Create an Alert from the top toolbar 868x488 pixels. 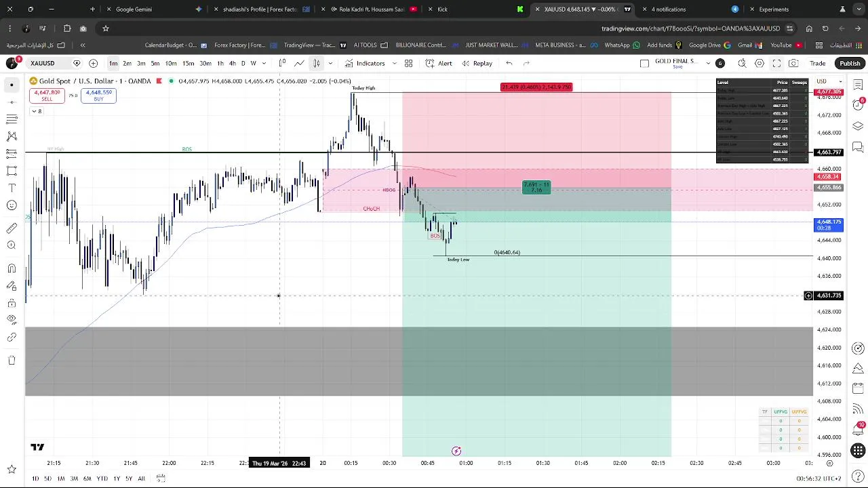point(439,63)
